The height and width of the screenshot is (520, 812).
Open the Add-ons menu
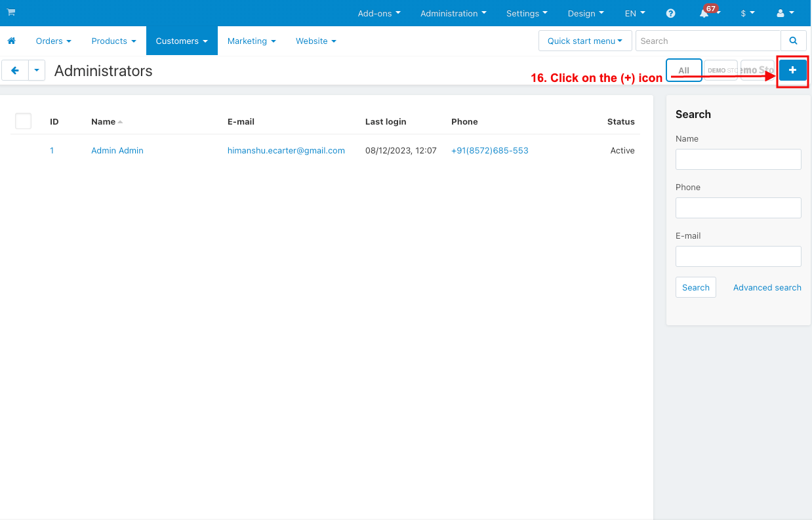coord(379,13)
